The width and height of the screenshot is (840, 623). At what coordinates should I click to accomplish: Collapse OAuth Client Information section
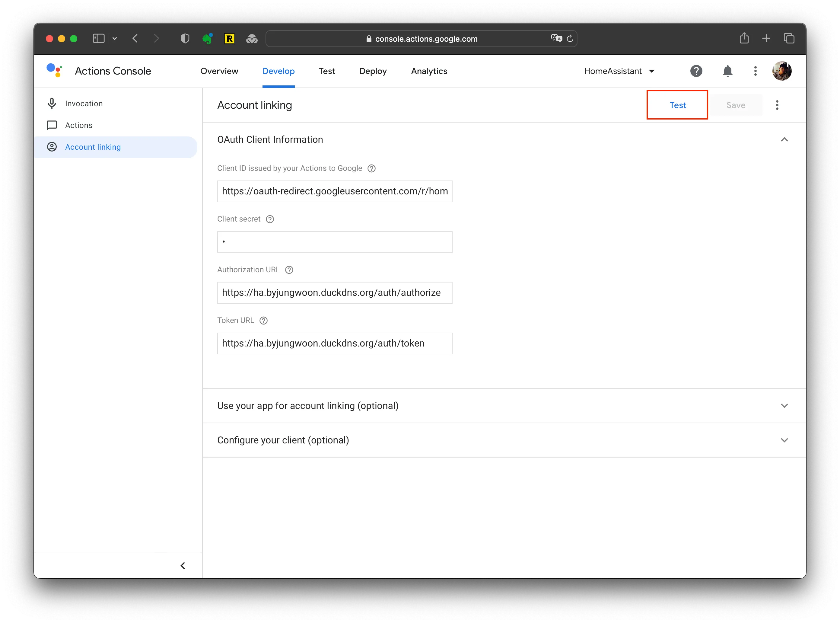pyautogui.click(x=784, y=139)
